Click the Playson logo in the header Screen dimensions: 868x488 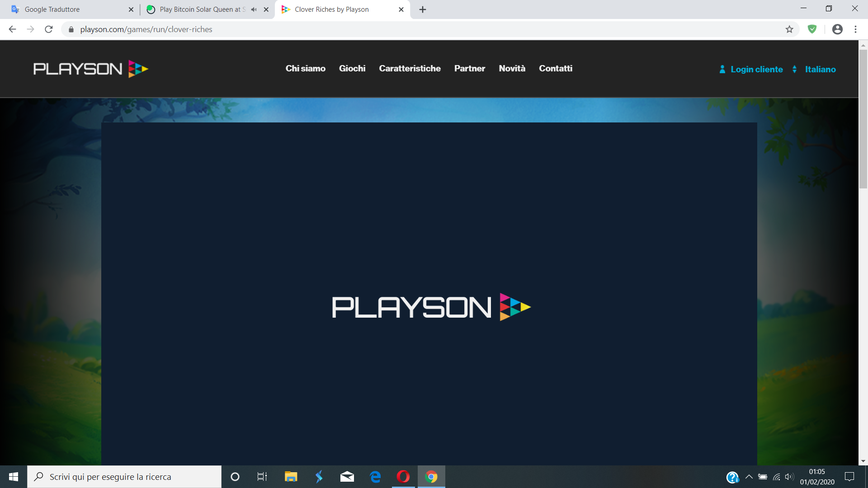point(91,69)
